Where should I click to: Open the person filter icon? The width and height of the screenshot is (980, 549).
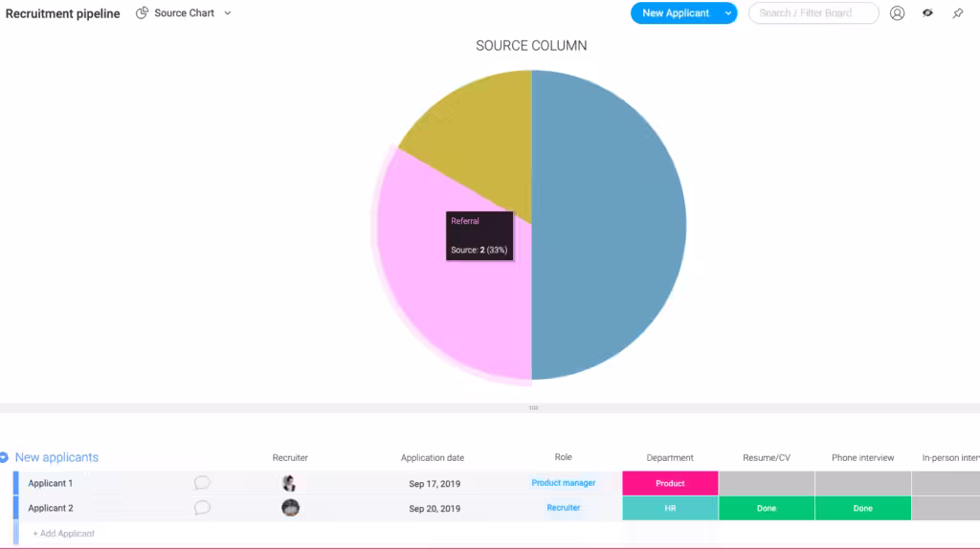click(x=897, y=13)
